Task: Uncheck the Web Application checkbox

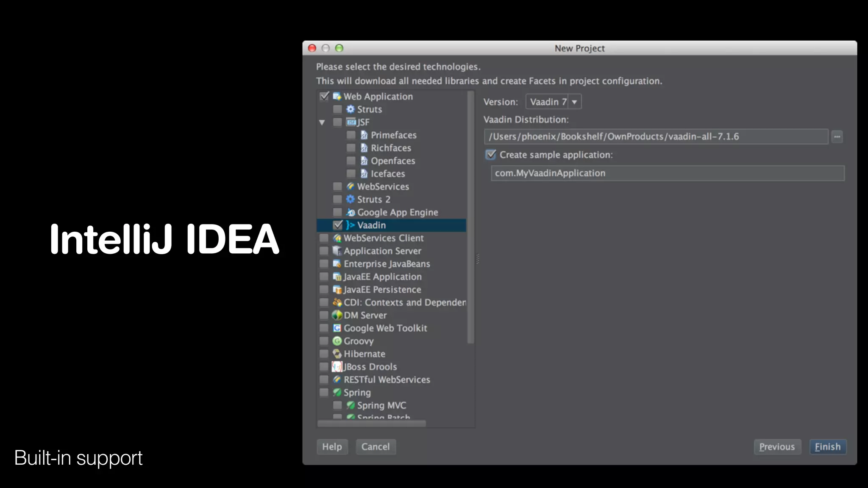Action: (324, 96)
